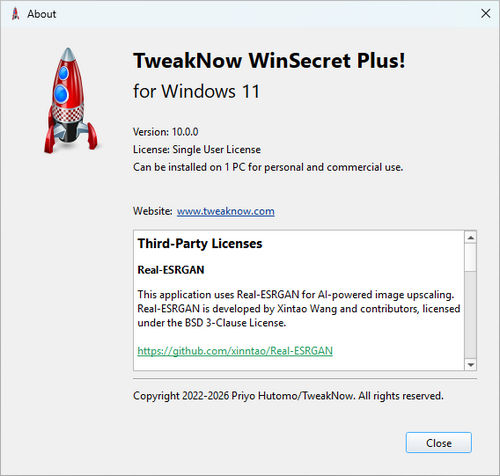
Task: Click the 'Can be installed on 1 PC' line
Action: 268,167
